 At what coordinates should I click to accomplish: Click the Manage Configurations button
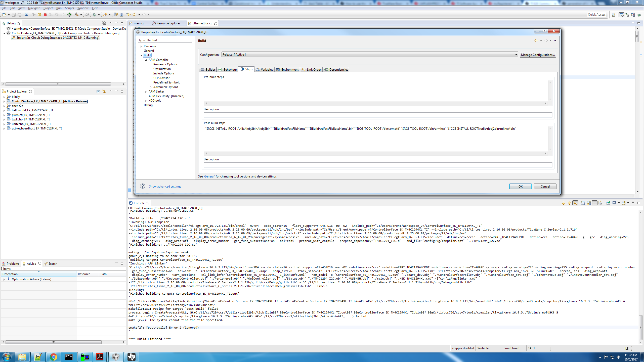(538, 55)
